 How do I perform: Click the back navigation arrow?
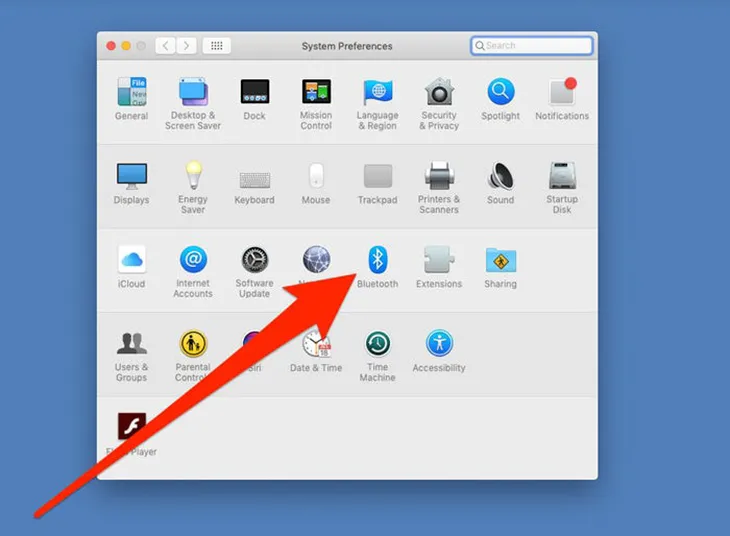pyautogui.click(x=164, y=46)
